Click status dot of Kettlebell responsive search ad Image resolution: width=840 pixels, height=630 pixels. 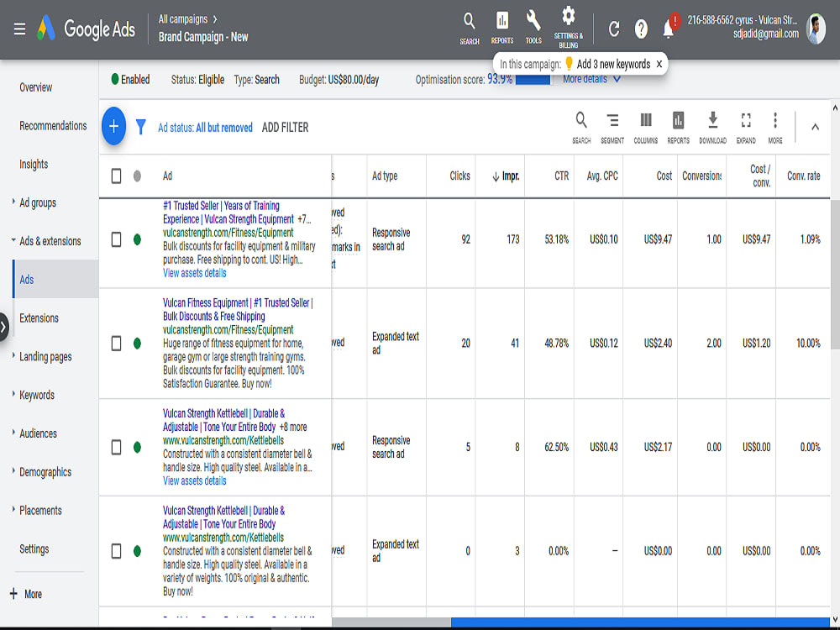pos(137,448)
